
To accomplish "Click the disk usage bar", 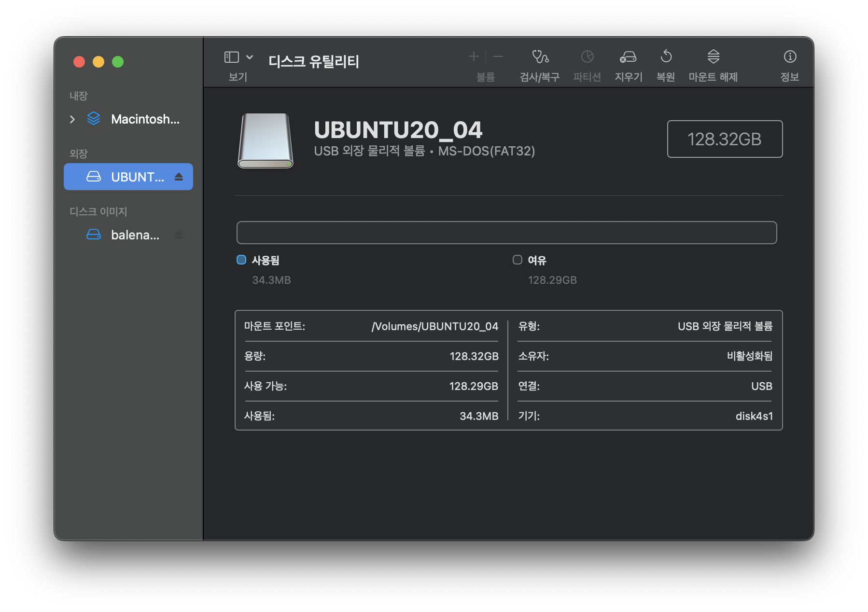I will pyautogui.click(x=506, y=233).
